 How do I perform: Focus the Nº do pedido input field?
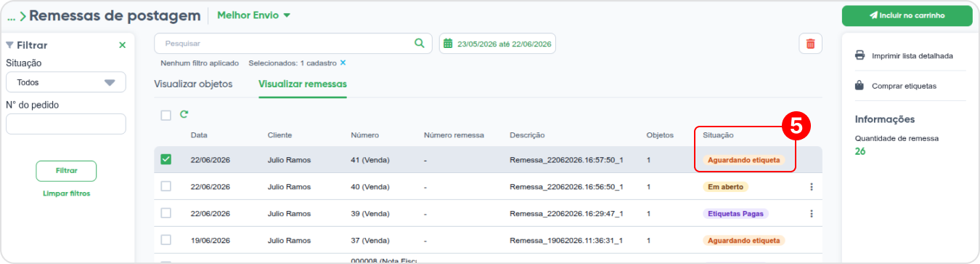tap(66, 124)
